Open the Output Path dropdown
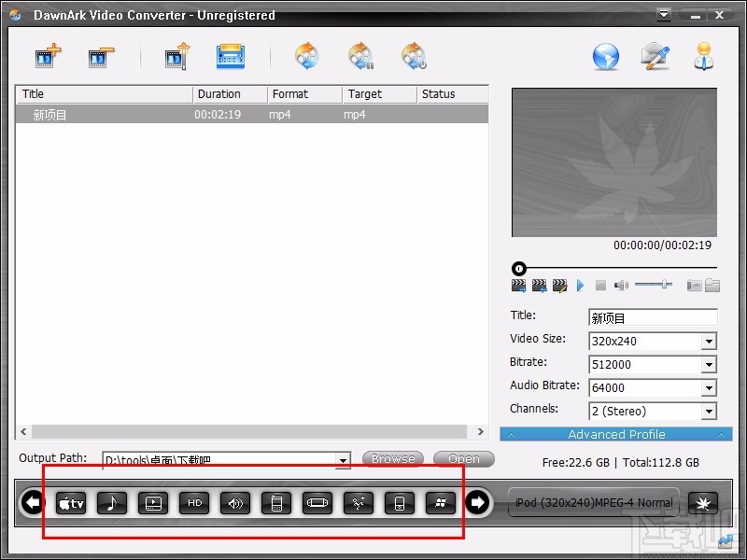Image resolution: width=747 pixels, height=560 pixels. tap(343, 459)
